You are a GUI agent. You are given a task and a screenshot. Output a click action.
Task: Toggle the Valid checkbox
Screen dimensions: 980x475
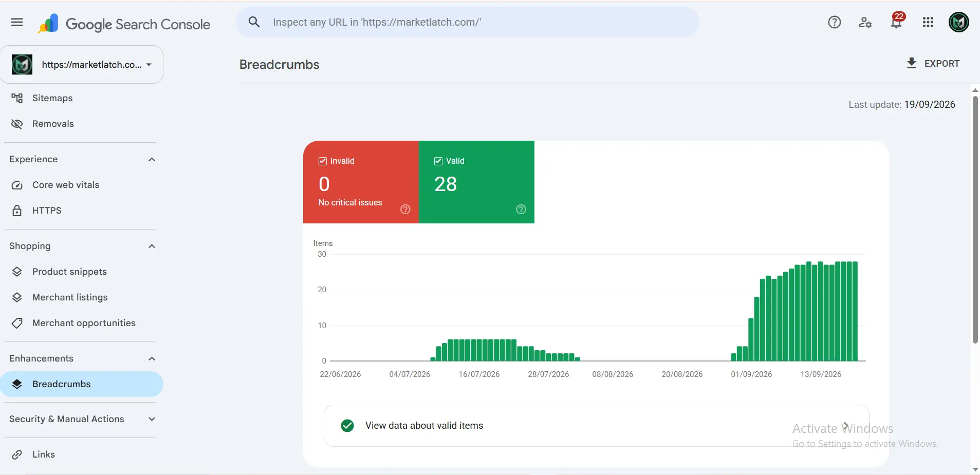point(438,161)
